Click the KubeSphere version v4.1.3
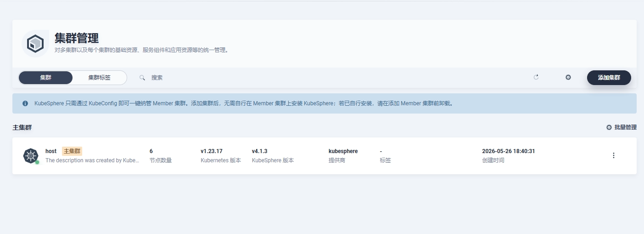Screen dimensions: 644x234 pyautogui.click(x=260, y=151)
